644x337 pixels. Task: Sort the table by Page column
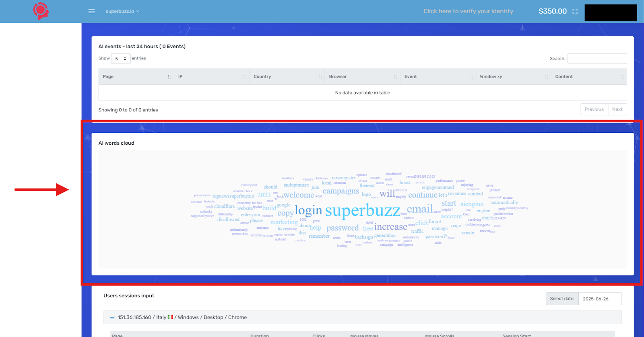[136, 76]
